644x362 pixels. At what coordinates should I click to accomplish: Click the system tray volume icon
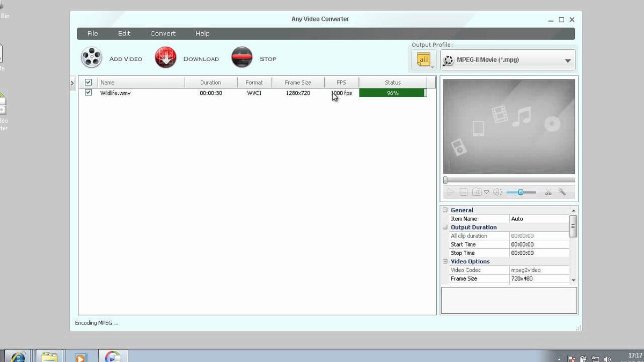[x=607, y=358]
